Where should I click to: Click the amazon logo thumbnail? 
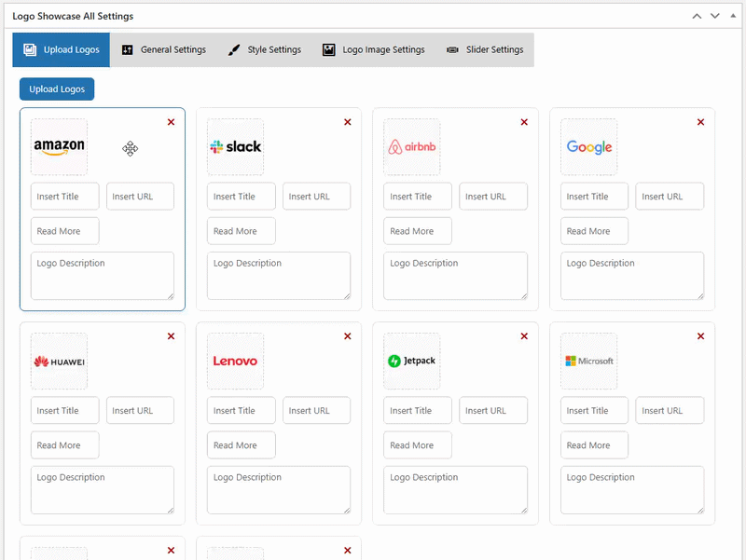pyautogui.click(x=59, y=147)
